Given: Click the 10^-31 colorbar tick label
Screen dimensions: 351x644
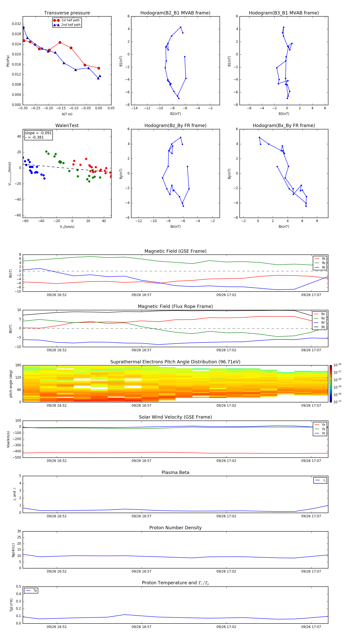Looking at the screenshot, I should click(x=337, y=402).
